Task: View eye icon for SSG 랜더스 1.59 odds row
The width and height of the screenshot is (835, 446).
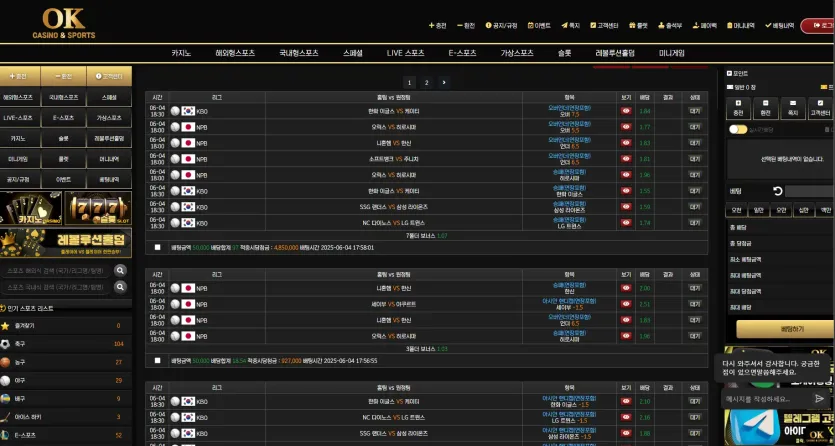Action: click(x=626, y=207)
